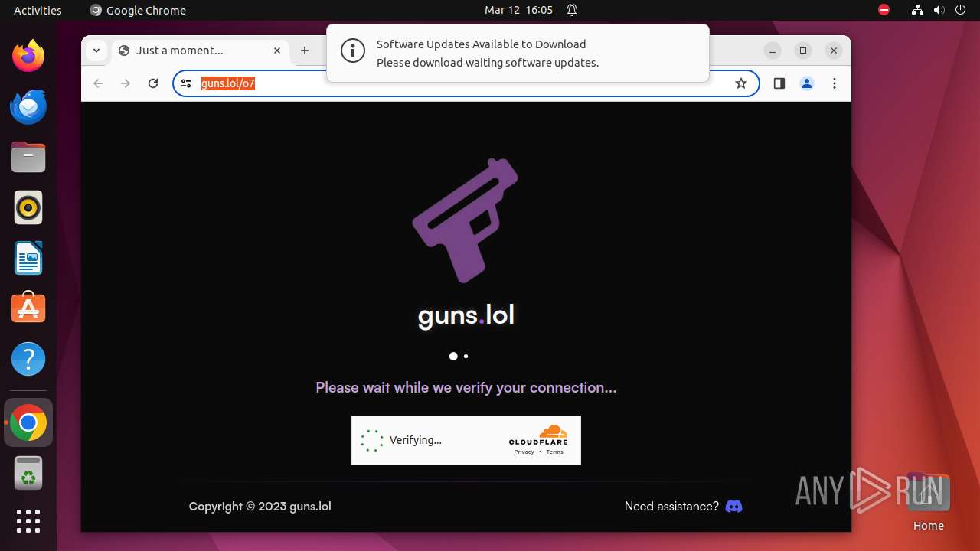Launch LibreOffice Writer from the dock
The height and width of the screenshot is (551, 980).
28,258
